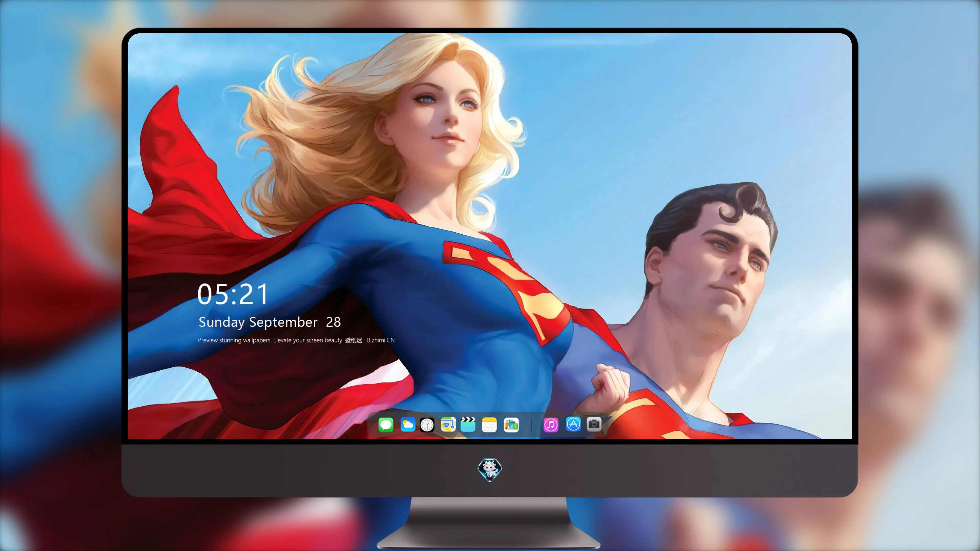Open the Videos clapperboard app
This screenshot has height=551, width=980.
468,425
